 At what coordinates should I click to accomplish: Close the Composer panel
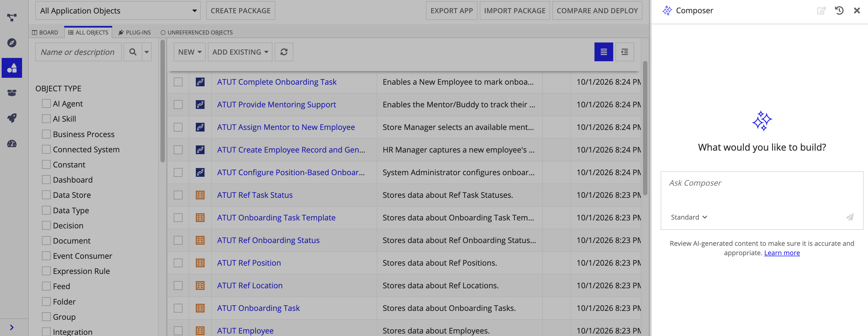pyautogui.click(x=856, y=10)
